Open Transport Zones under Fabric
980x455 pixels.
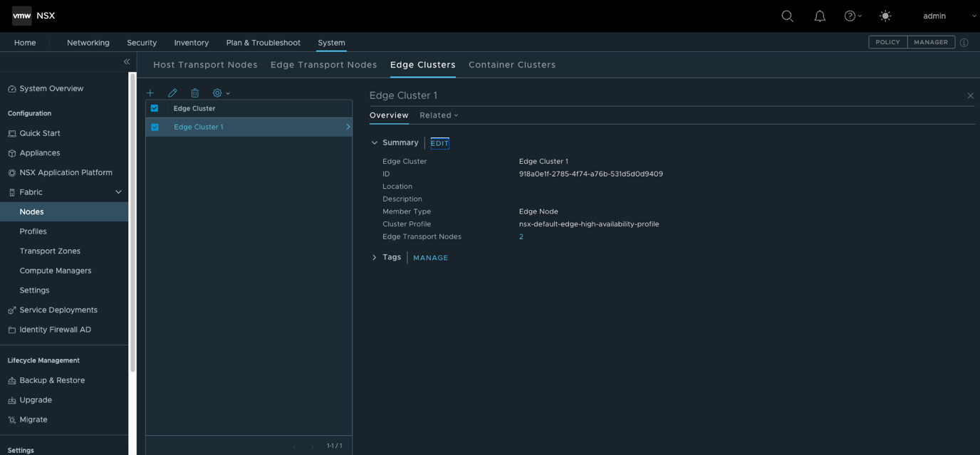pos(50,251)
